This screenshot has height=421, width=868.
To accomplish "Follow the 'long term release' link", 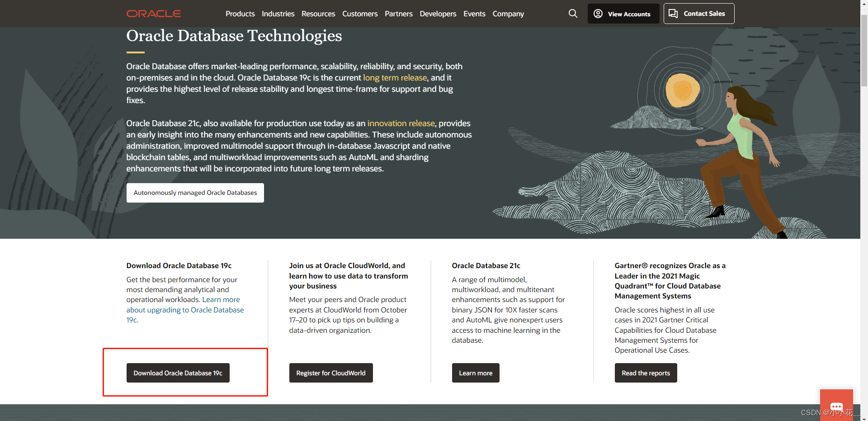I will tap(395, 78).
